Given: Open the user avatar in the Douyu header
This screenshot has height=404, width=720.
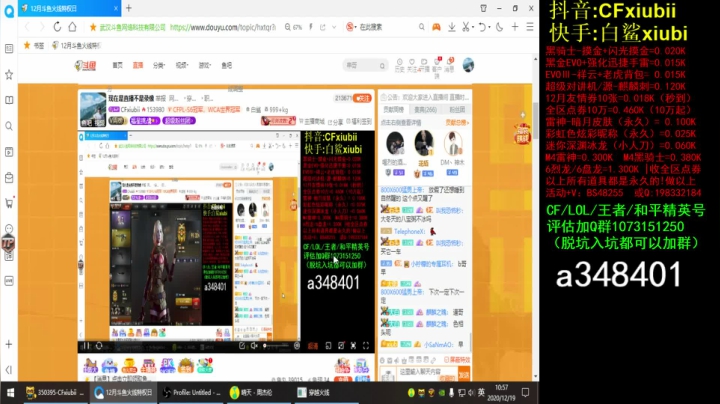Looking at the screenshot, I should (x=468, y=65).
